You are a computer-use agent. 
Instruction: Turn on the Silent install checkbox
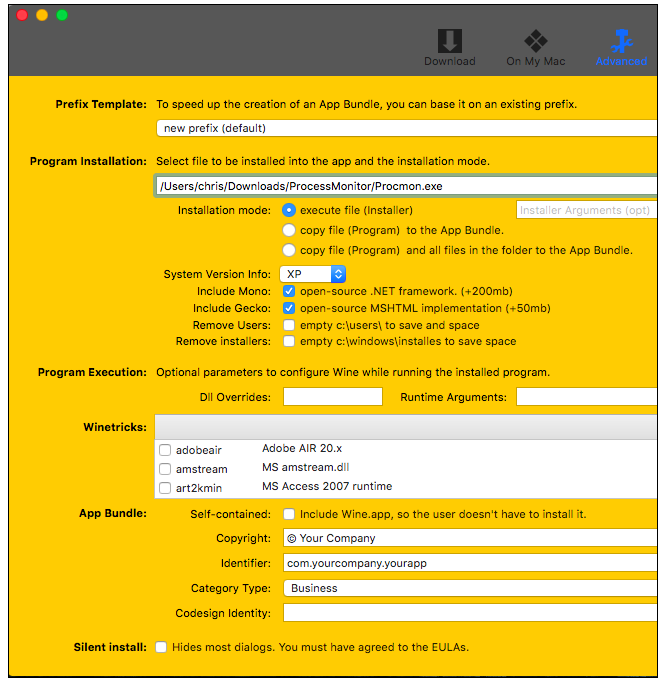click(x=161, y=647)
